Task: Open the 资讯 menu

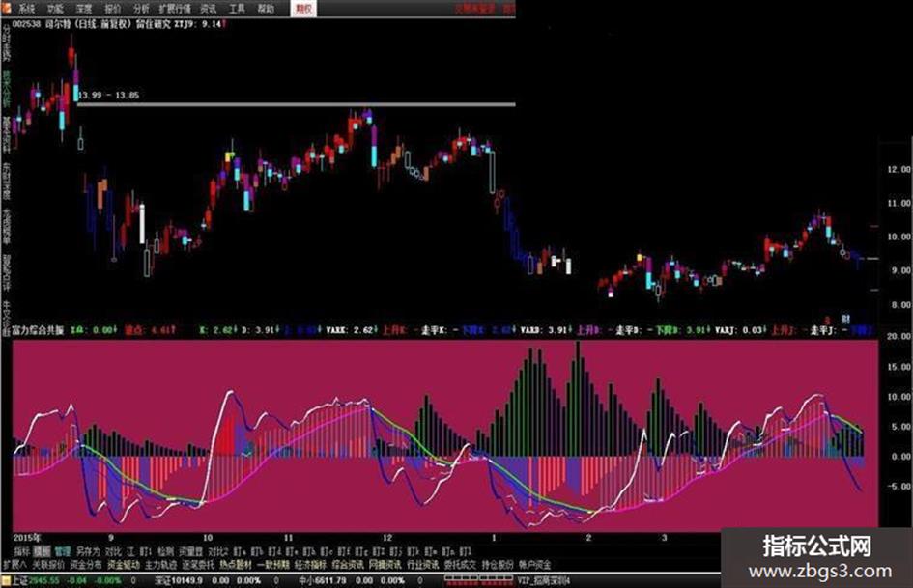Action: pyautogui.click(x=208, y=8)
